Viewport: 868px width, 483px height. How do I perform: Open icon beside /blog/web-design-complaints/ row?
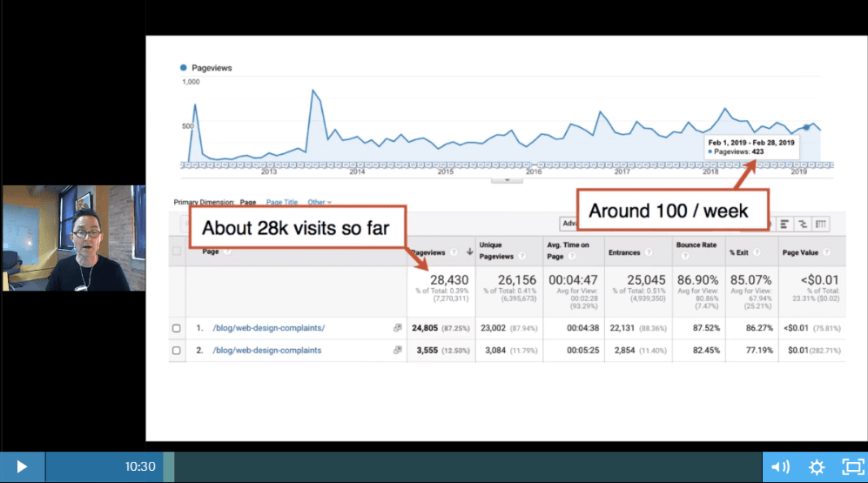tap(398, 327)
